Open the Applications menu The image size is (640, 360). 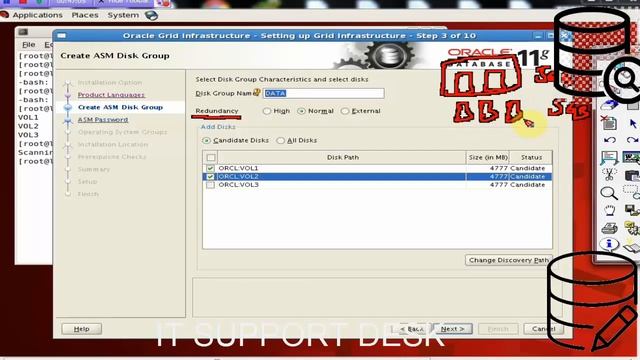(x=38, y=15)
